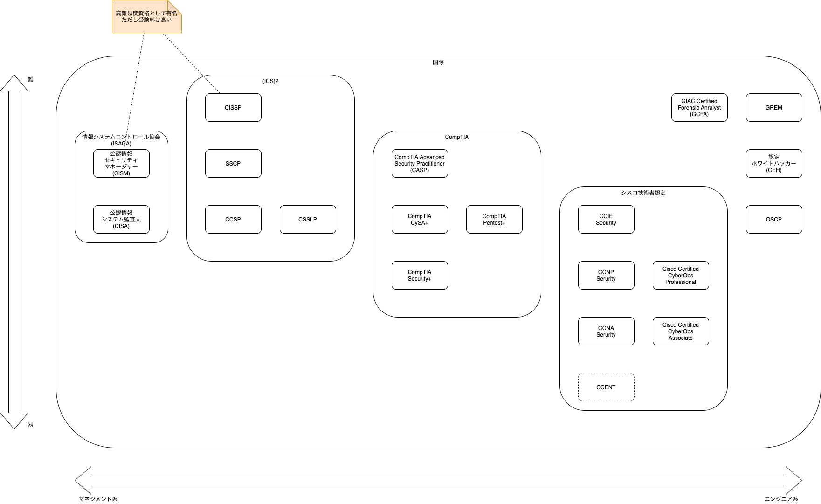Click the CCNA Security box
This screenshot has width=821, height=504.
[606, 331]
